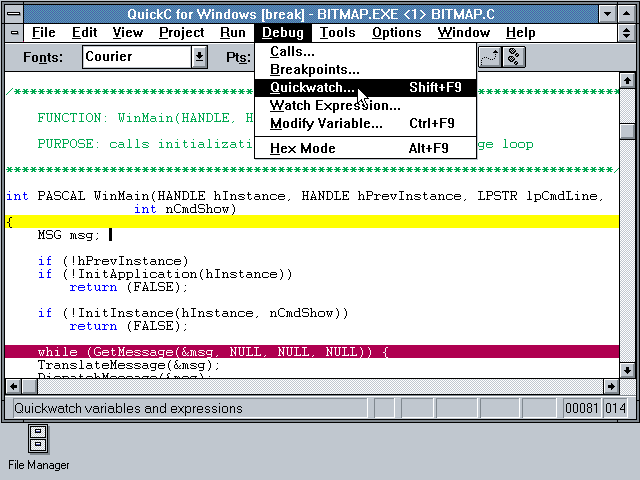Screen dimensions: 640x480
Task: Minimize the QuickC window with down-arrow button
Action: point(607,13)
